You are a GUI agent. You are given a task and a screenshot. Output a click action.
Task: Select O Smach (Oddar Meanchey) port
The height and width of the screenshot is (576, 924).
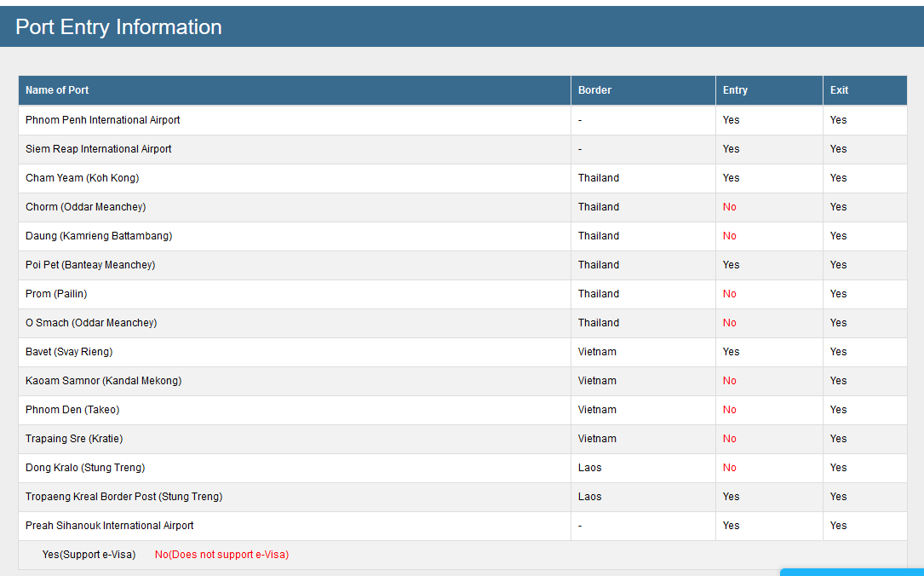point(91,322)
